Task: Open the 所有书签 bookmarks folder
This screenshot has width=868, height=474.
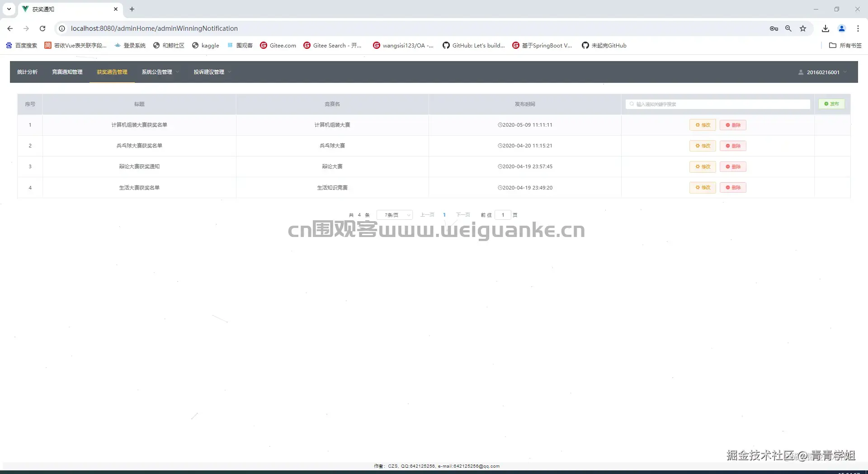Action: [x=845, y=45]
